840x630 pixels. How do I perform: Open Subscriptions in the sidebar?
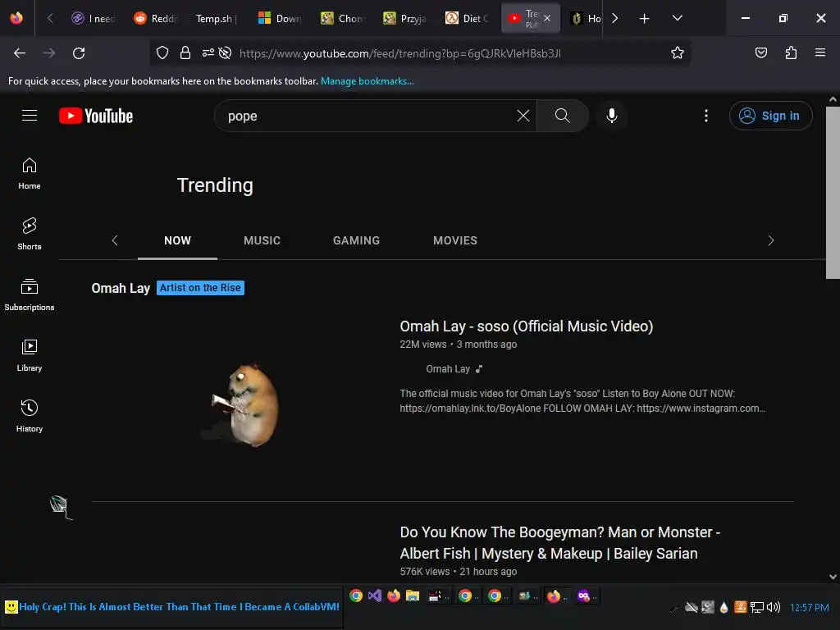click(x=30, y=294)
